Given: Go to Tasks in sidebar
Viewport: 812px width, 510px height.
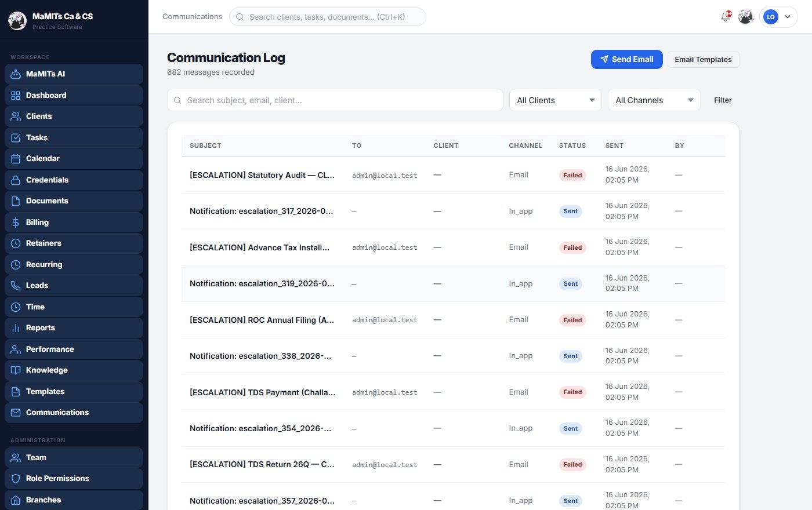Looking at the screenshot, I should [74, 138].
